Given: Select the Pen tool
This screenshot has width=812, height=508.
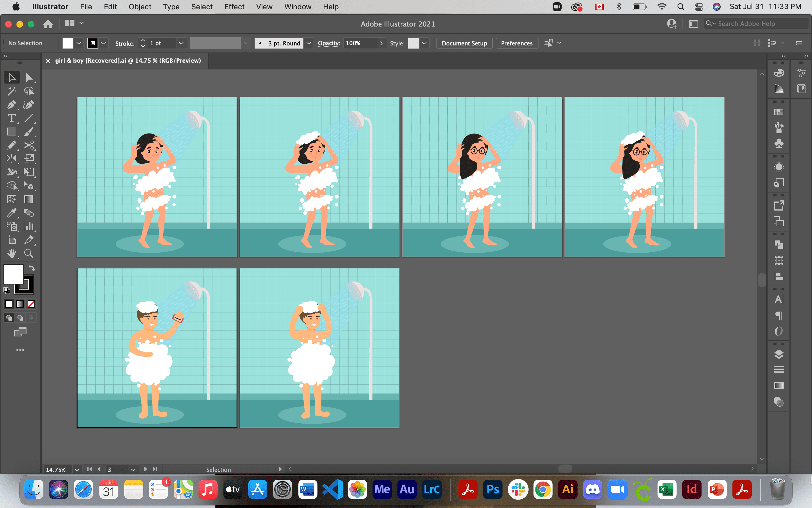Looking at the screenshot, I should click(12, 105).
